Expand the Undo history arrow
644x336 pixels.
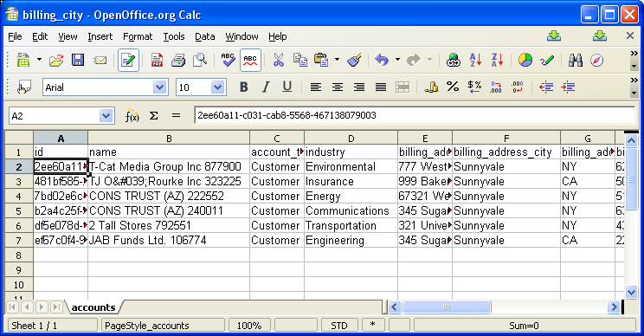(x=397, y=60)
